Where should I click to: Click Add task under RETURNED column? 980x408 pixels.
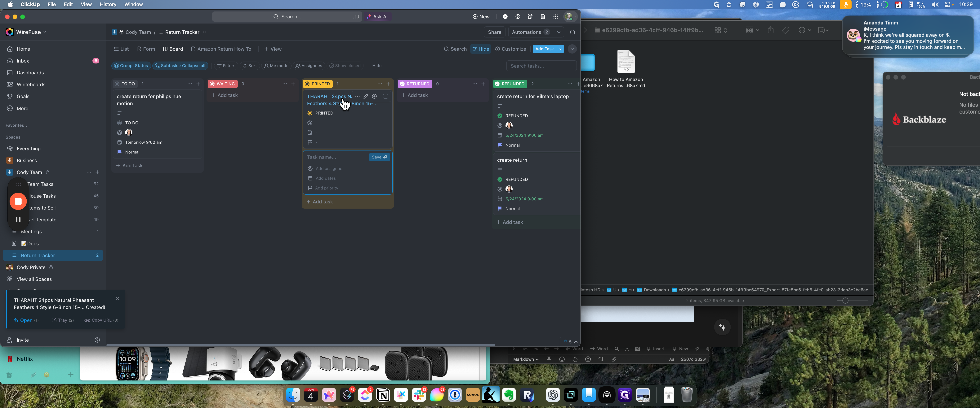pyautogui.click(x=414, y=95)
